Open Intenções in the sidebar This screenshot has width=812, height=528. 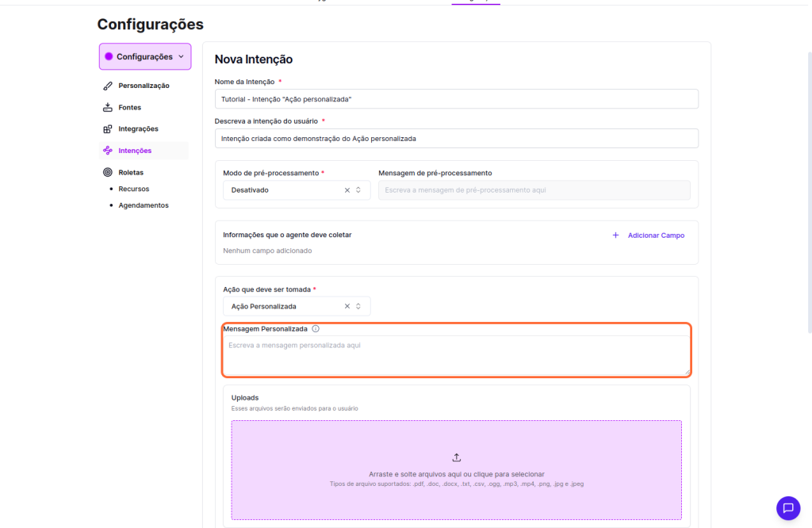[135, 151]
